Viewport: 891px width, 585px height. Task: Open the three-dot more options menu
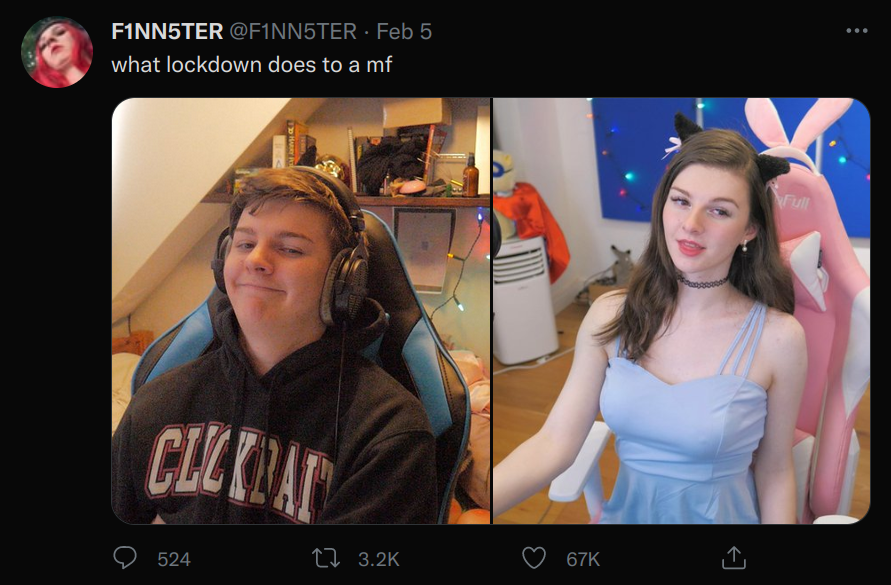tap(856, 31)
